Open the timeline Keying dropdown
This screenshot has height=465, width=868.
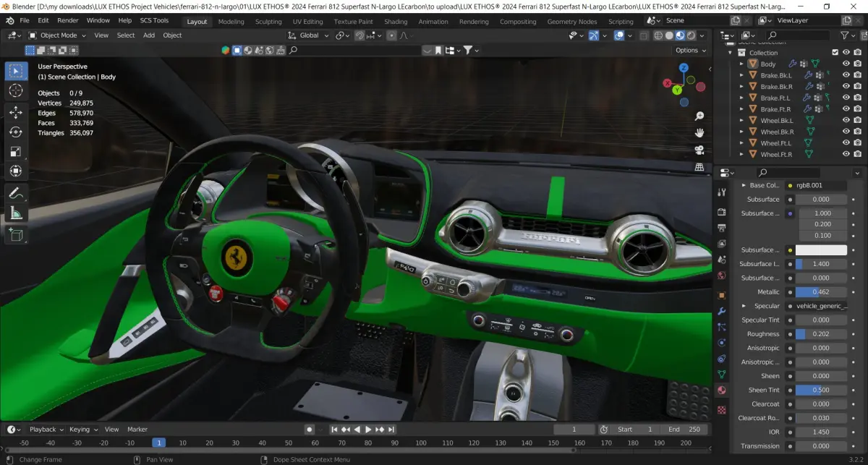coord(83,430)
